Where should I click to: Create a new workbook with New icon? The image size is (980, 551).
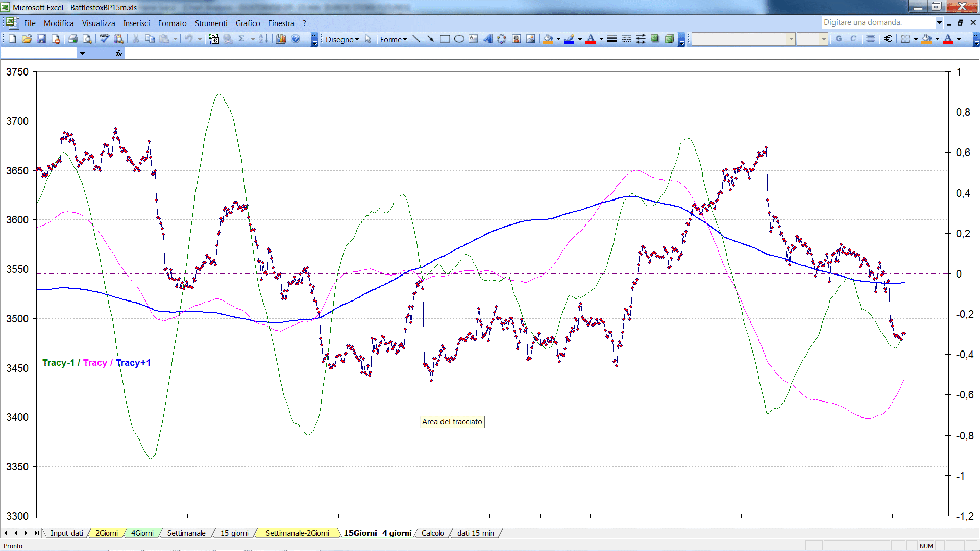coord(13,39)
